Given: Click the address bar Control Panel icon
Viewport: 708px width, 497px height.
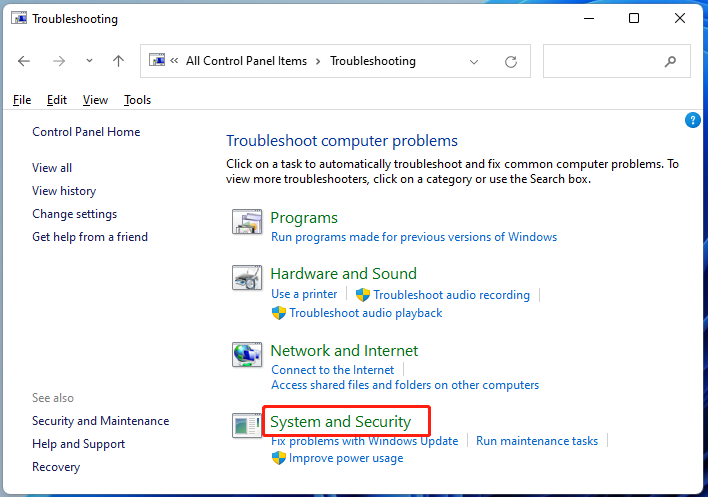Looking at the screenshot, I should click(x=157, y=60).
